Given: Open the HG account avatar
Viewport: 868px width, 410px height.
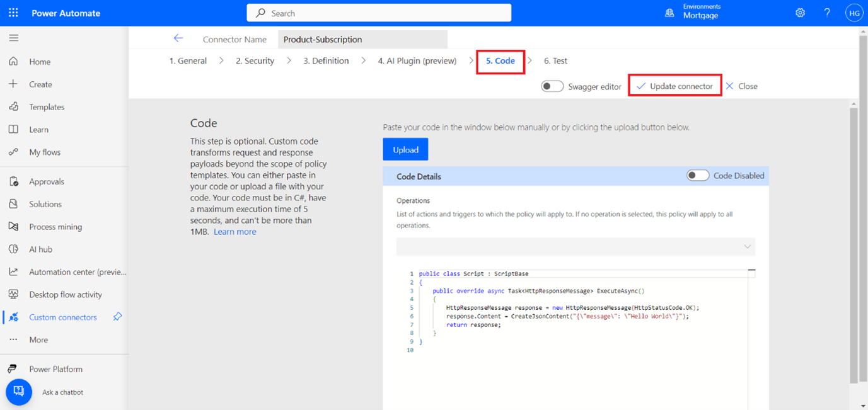Looking at the screenshot, I should tap(854, 13).
